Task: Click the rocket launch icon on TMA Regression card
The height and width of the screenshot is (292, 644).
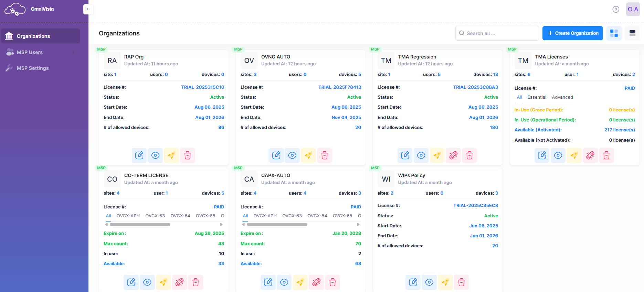Action: click(437, 155)
